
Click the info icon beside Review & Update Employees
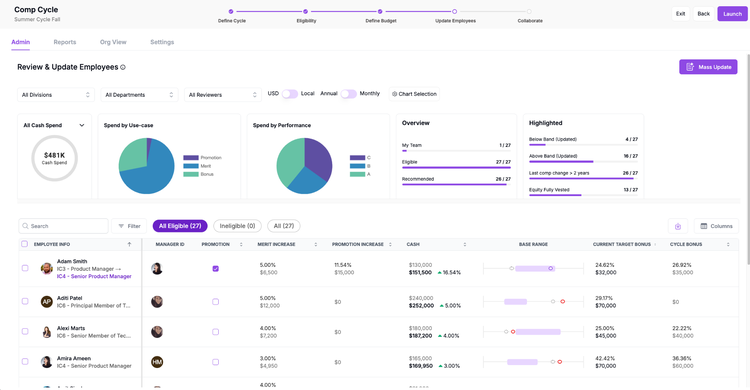click(123, 67)
